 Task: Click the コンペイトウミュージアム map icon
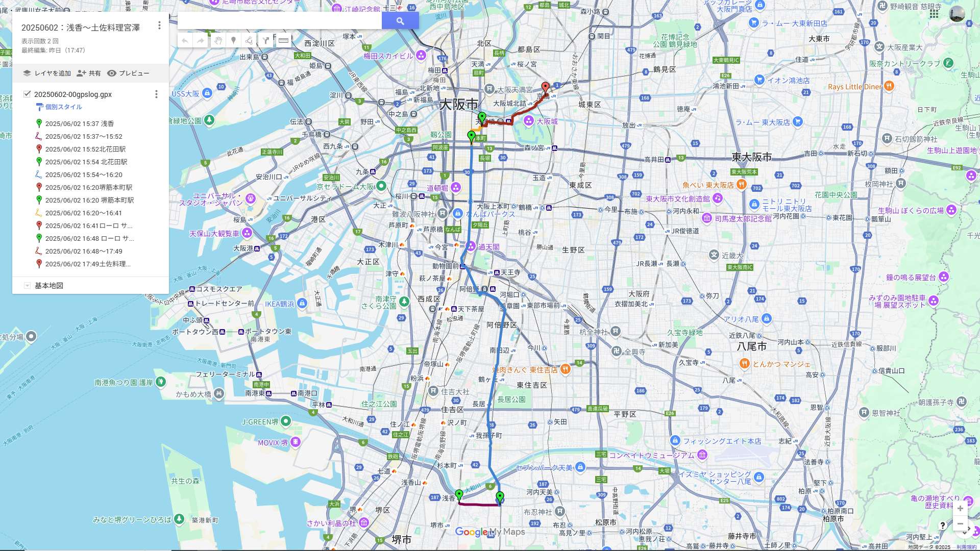pyautogui.click(x=702, y=455)
